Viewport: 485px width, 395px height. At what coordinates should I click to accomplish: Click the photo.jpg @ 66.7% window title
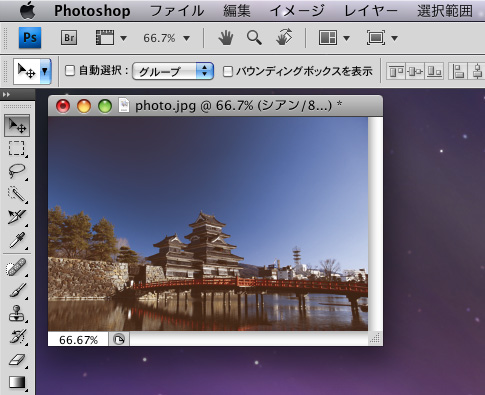(238, 106)
